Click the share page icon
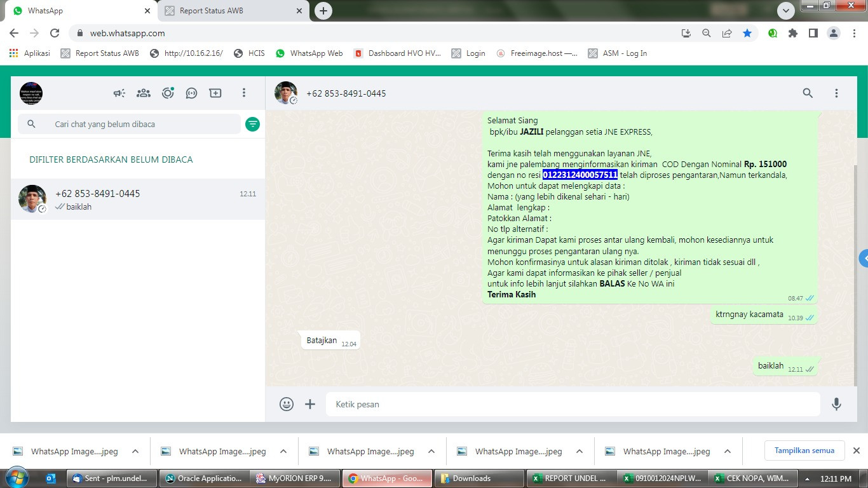Viewport: 868px width, 488px height. [x=727, y=33]
